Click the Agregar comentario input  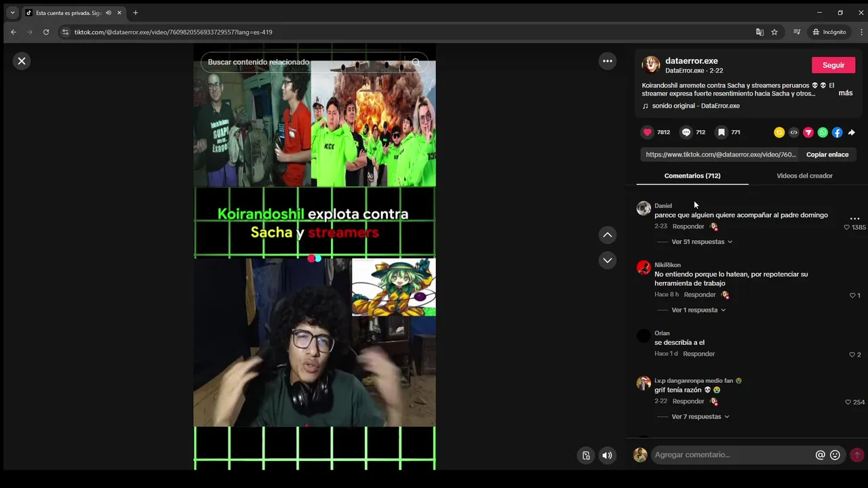732,455
